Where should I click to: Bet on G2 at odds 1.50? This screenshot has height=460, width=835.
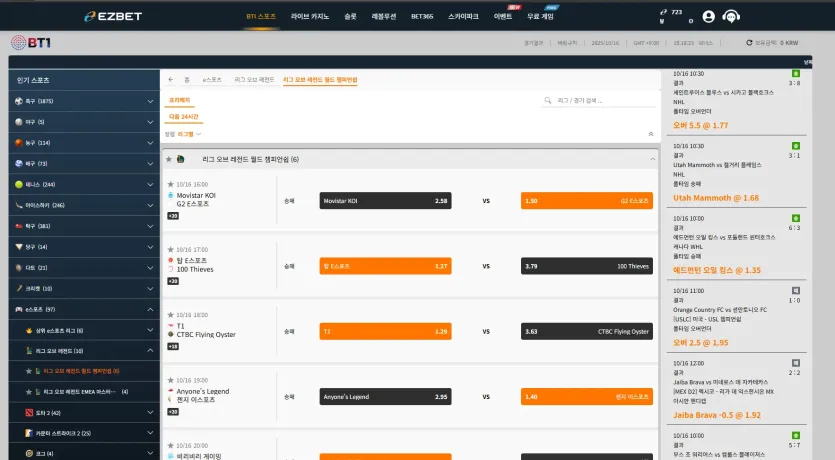(x=587, y=201)
